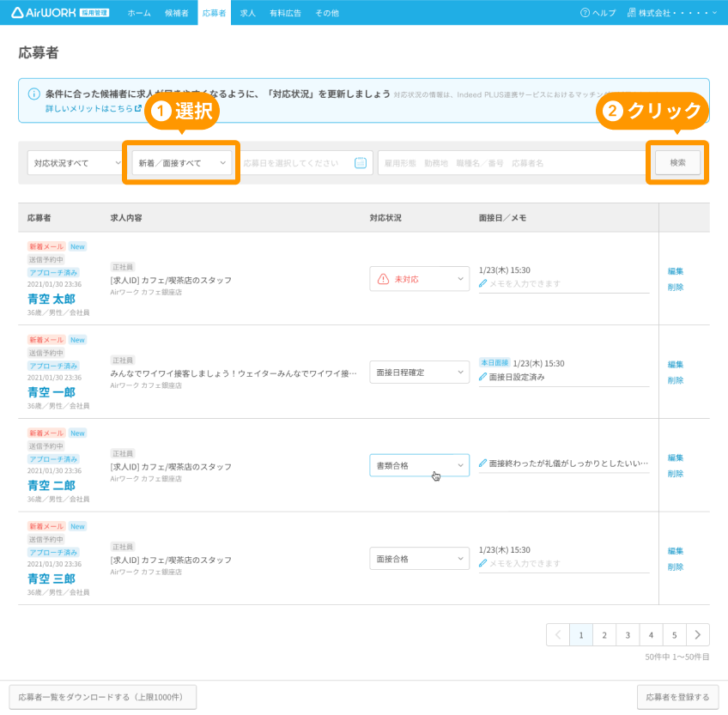Click the pencil memo icon for 青空 太郎
The image size is (728, 715).
click(x=482, y=283)
